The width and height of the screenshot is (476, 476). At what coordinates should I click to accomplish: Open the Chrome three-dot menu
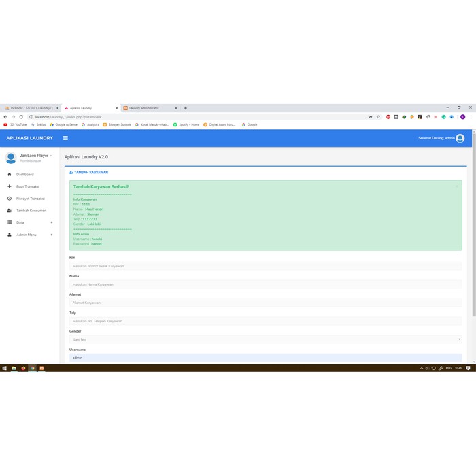[x=471, y=117]
